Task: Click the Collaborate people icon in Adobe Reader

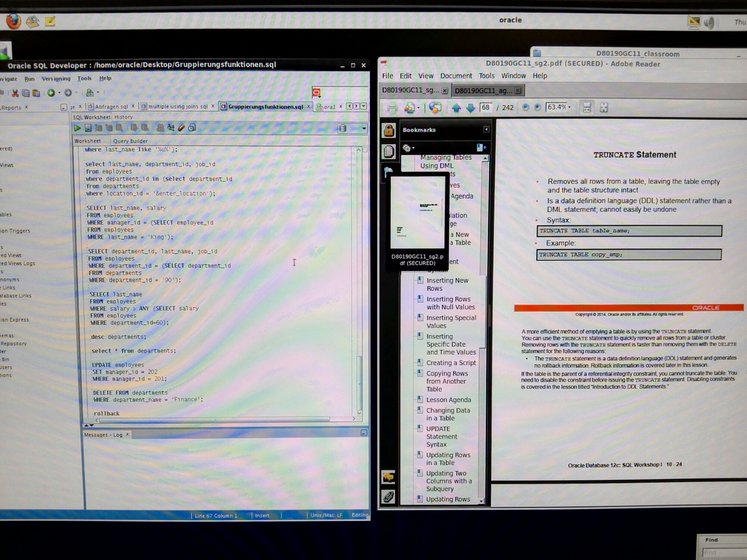Action: coord(409,108)
